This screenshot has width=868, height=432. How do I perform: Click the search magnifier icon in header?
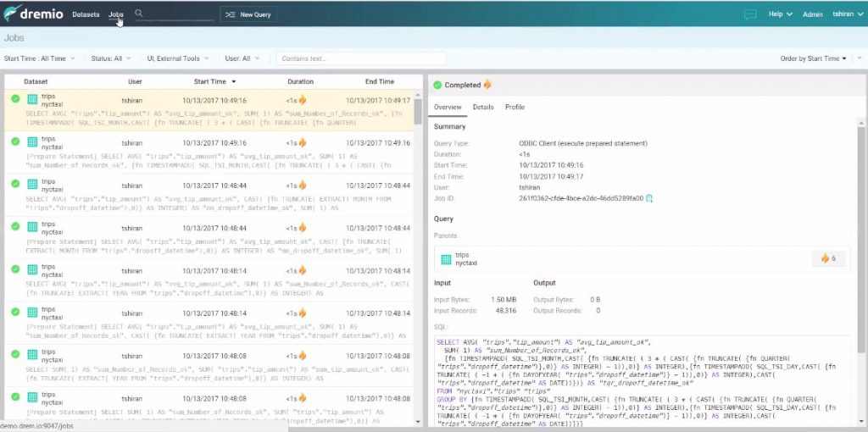click(139, 14)
